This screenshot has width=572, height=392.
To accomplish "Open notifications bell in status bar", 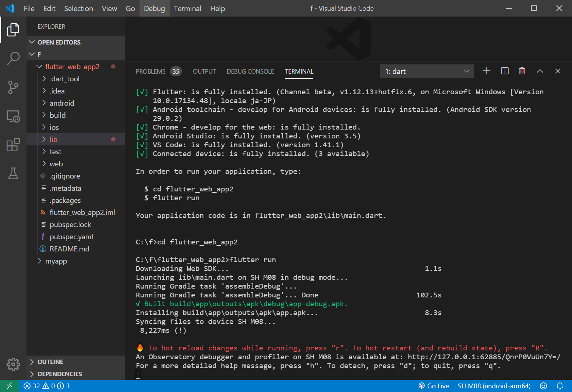I will (x=560, y=386).
